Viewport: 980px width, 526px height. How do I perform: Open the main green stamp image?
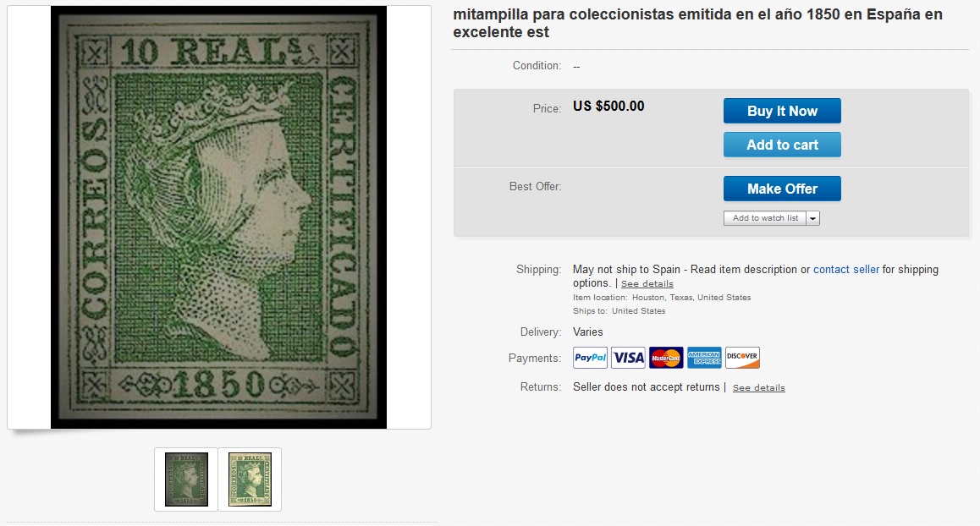[218, 217]
